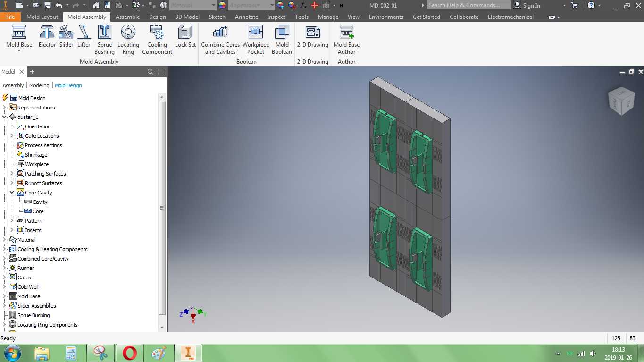Run Combine Cores and Cavities
The width and height of the screenshot is (644, 362).
pos(220,40)
